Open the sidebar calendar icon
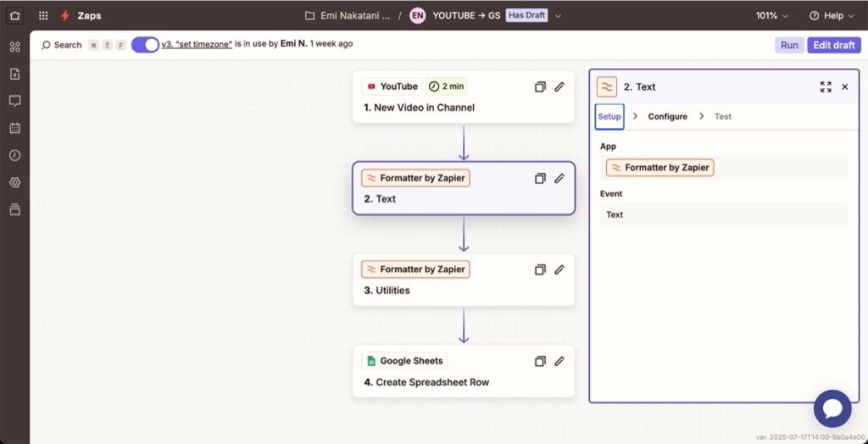The width and height of the screenshot is (868, 444). [x=15, y=128]
